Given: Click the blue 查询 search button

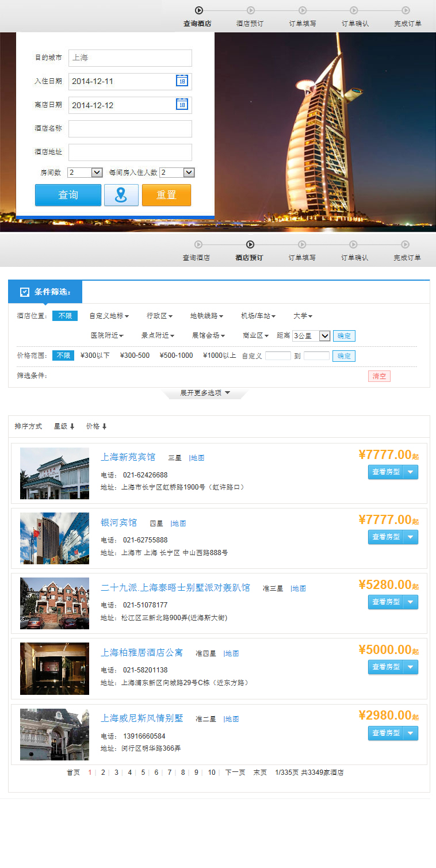Looking at the screenshot, I should [68, 195].
